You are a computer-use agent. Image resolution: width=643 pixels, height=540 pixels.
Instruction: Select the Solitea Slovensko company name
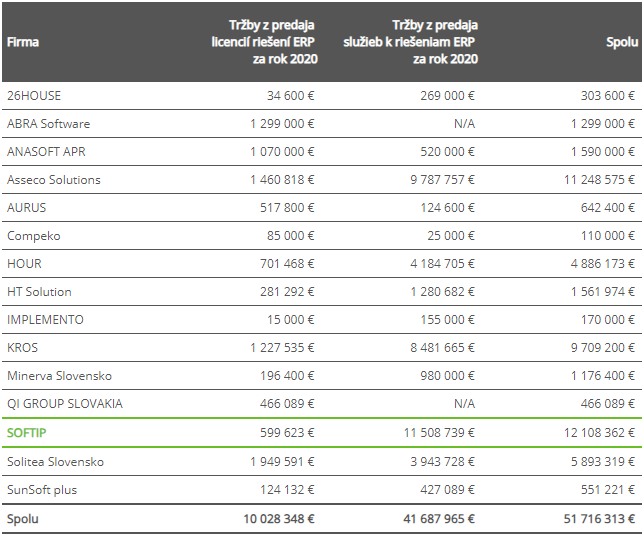pyautogui.click(x=55, y=462)
